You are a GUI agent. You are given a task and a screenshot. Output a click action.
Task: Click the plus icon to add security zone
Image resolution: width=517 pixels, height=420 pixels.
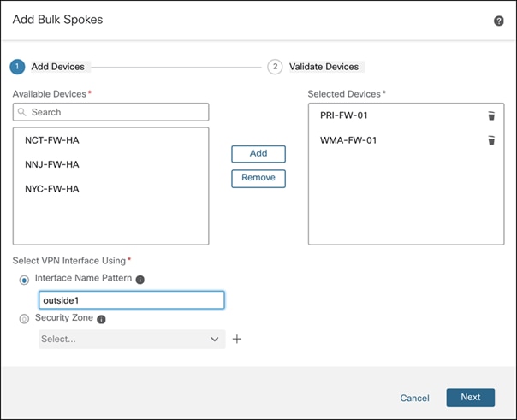point(237,340)
